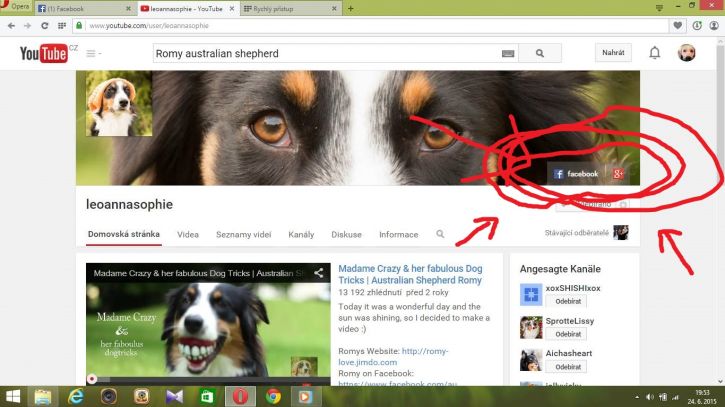Image resolution: width=725 pixels, height=407 pixels.
Task: Click the Aichasheart channel thumbnail
Action: pyautogui.click(x=531, y=360)
